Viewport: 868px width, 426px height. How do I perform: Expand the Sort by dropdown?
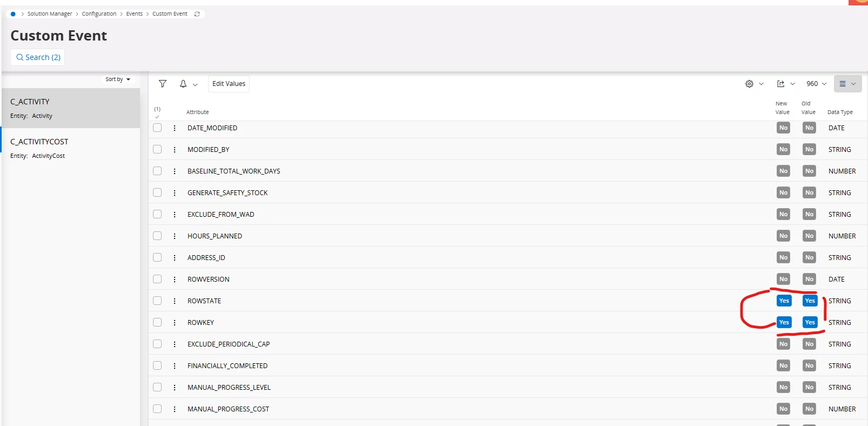click(x=118, y=79)
